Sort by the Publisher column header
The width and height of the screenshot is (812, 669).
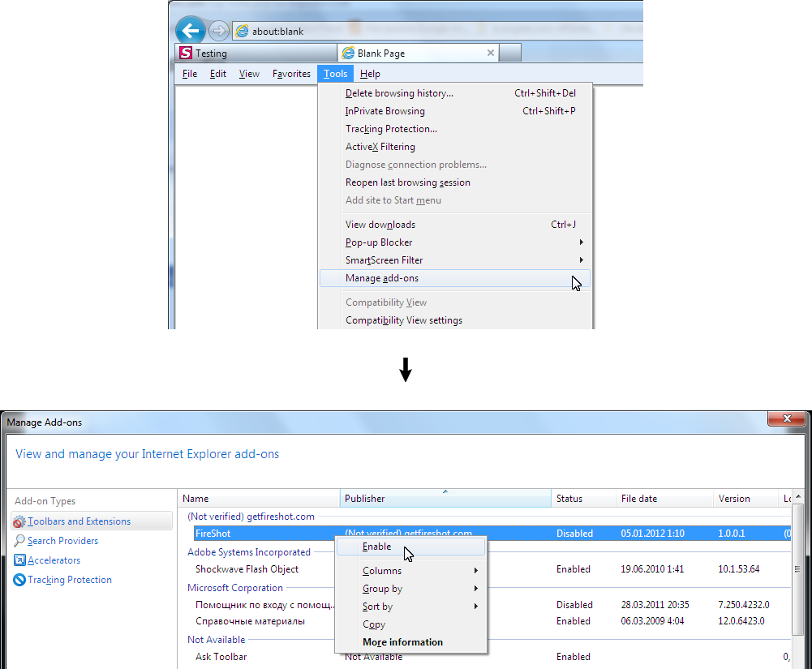click(445, 499)
